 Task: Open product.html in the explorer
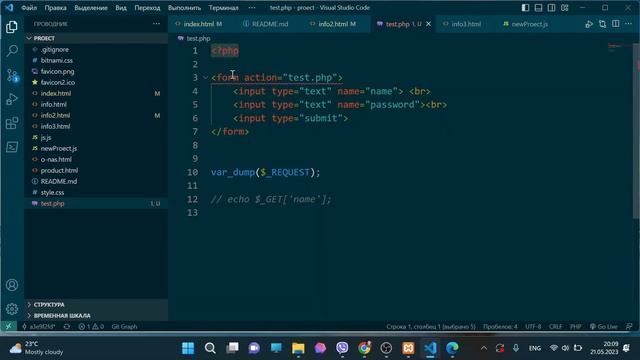96,170
